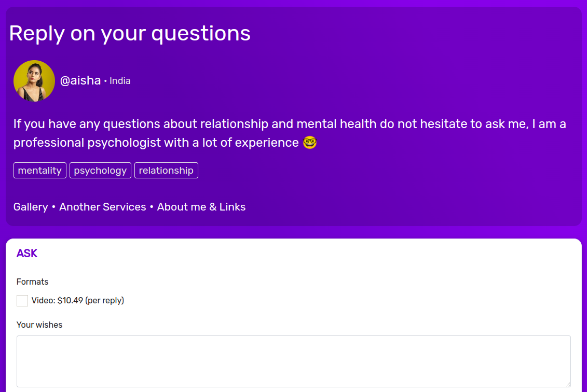
Task: Open the mentality tag
Action: pos(39,171)
